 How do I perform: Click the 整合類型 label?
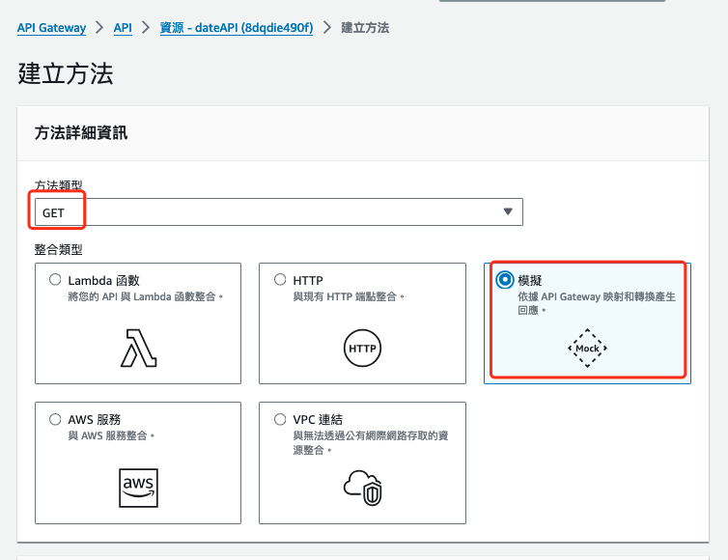pyautogui.click(x=59, y=250)
